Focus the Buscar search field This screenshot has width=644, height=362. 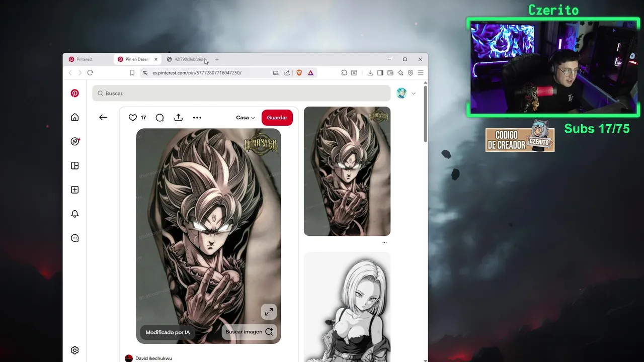242,93
